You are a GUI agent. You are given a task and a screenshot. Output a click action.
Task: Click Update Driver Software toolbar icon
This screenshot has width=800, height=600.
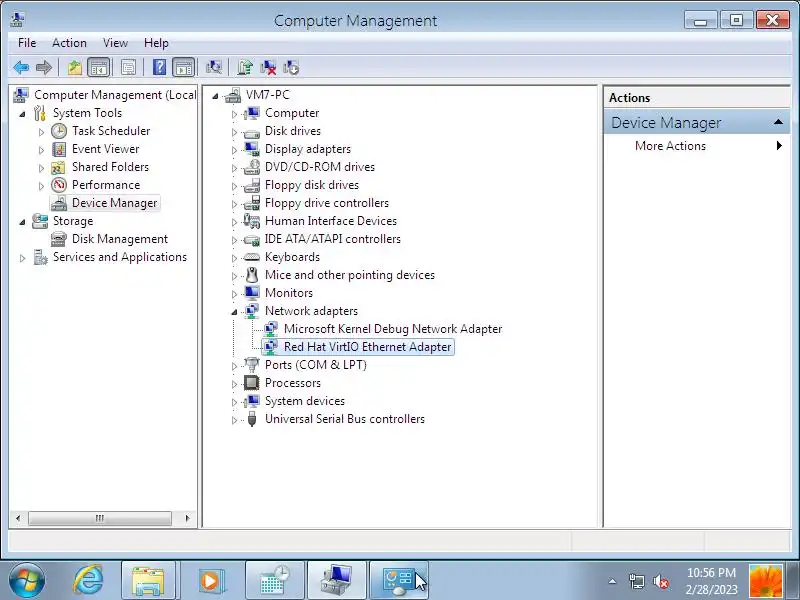(x=245, y=67)
